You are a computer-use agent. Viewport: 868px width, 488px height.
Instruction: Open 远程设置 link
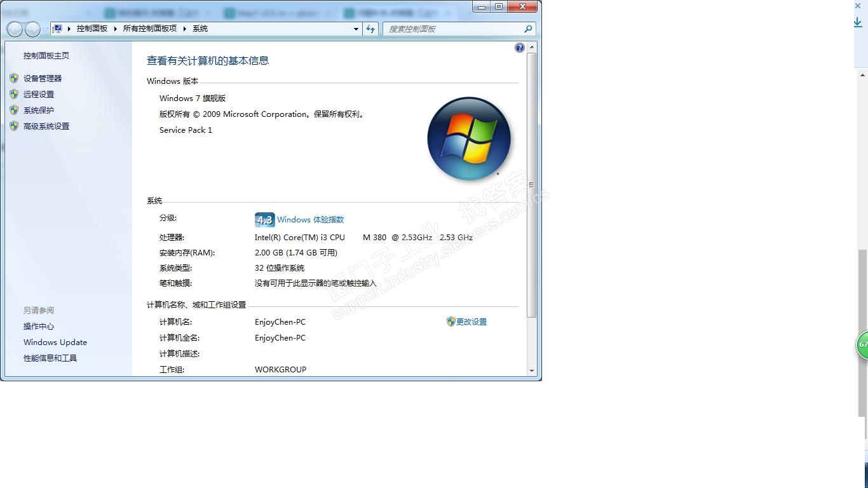coord(39,94)
